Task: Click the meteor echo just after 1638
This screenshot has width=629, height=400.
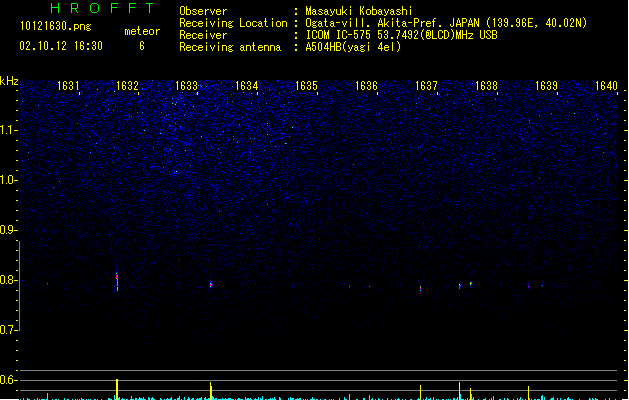Action: (529, 286)
